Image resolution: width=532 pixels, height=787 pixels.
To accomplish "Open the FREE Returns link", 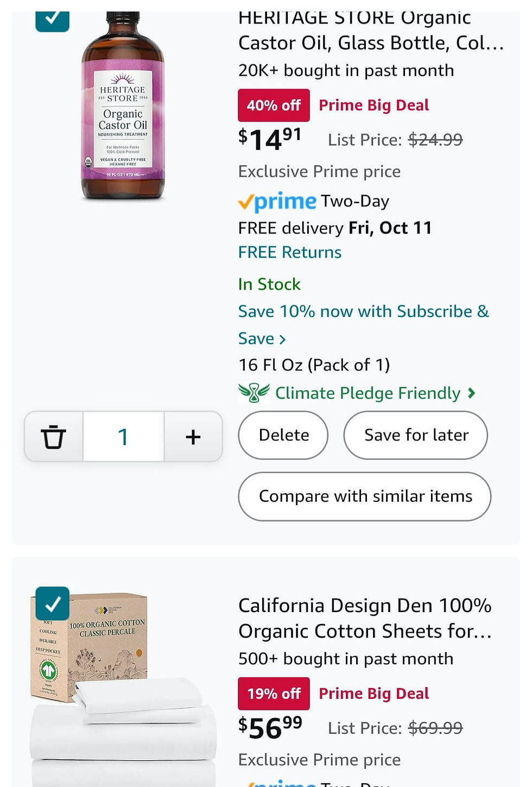I will (x=289, y=253).
